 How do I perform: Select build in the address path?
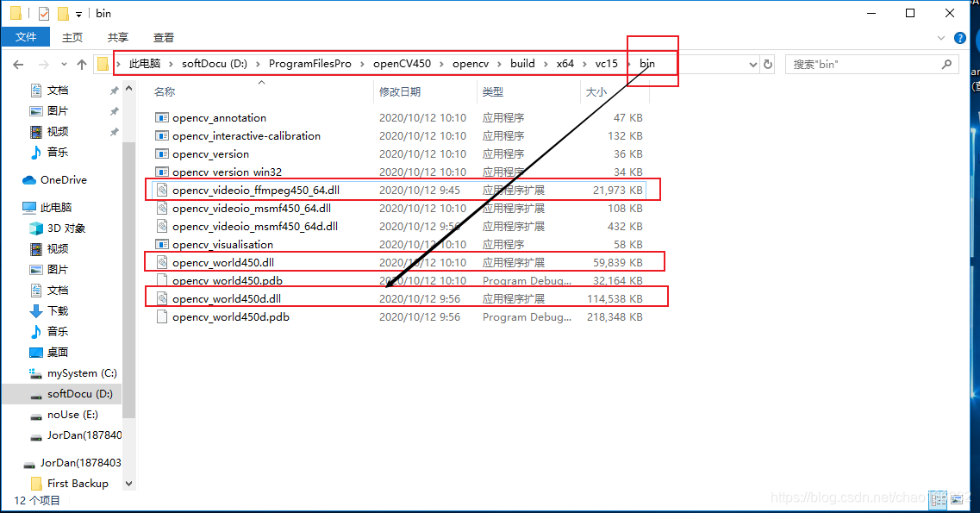point(522,64)
